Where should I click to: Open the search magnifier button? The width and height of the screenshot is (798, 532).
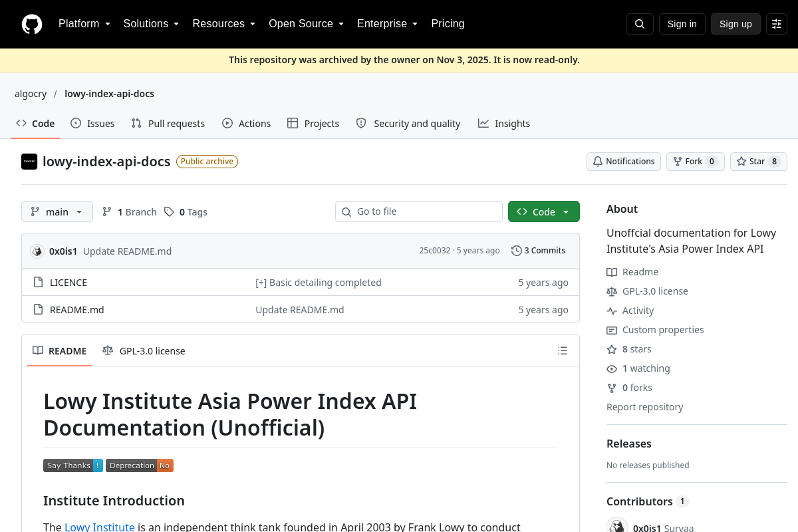(x=640, y=24)
